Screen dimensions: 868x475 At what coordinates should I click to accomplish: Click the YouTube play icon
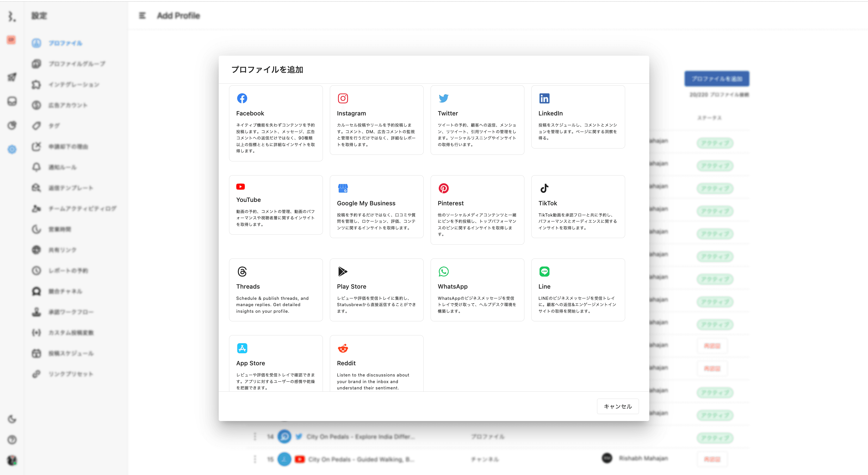point(241,186)
